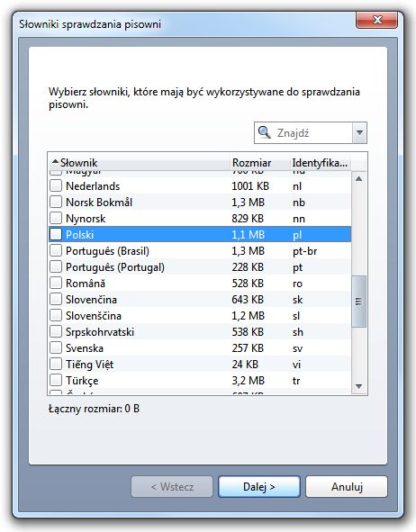This screenshot has height=532, width=416.
Task: Click the Identyfika... column header
Action: point(321,163)
